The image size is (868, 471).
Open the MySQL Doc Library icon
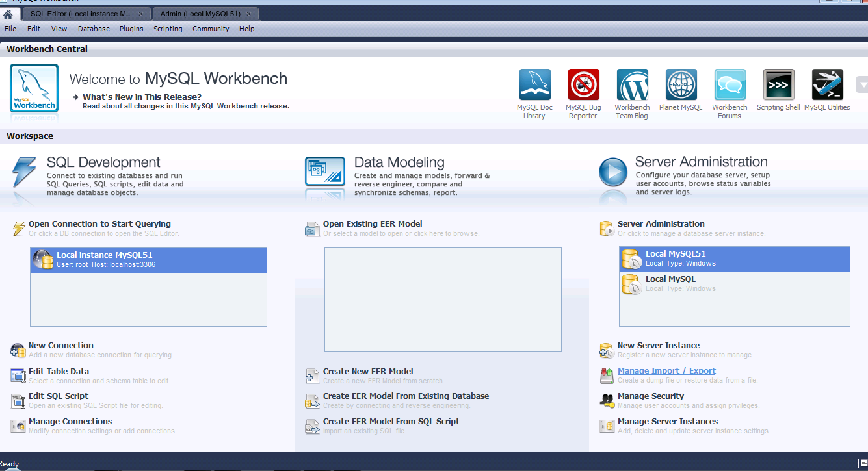[534, 85]
